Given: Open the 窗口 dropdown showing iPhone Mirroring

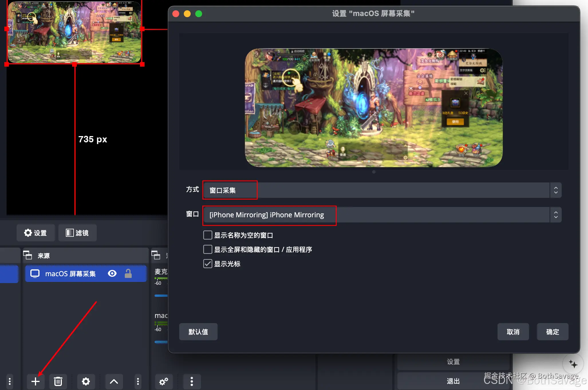Looking at the screenshot, I should click(269, 215).
